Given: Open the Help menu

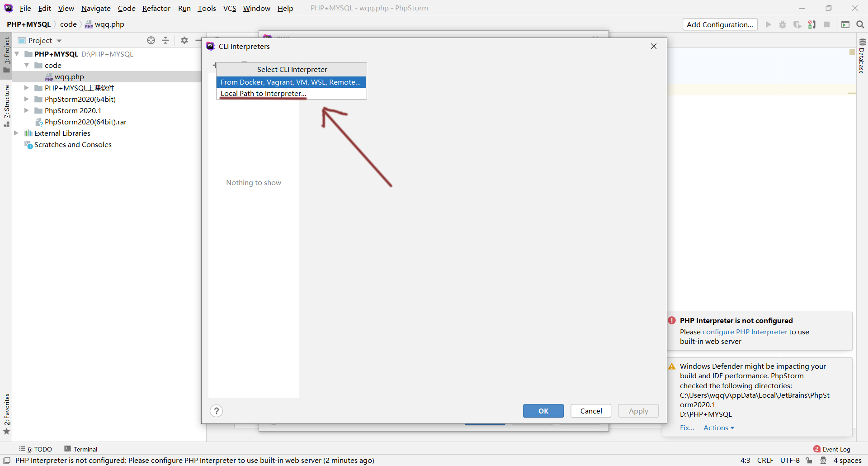Looking at the screenshot, I should pos(285,8).
